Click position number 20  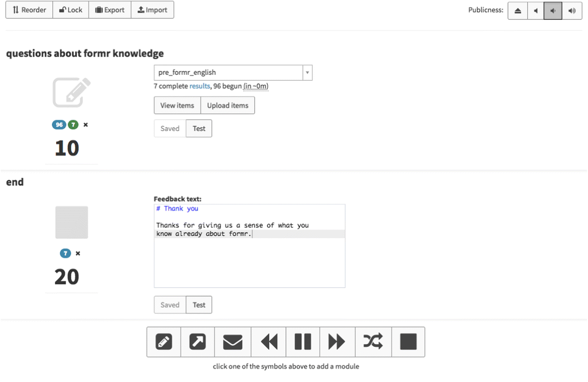coord(67,277)
